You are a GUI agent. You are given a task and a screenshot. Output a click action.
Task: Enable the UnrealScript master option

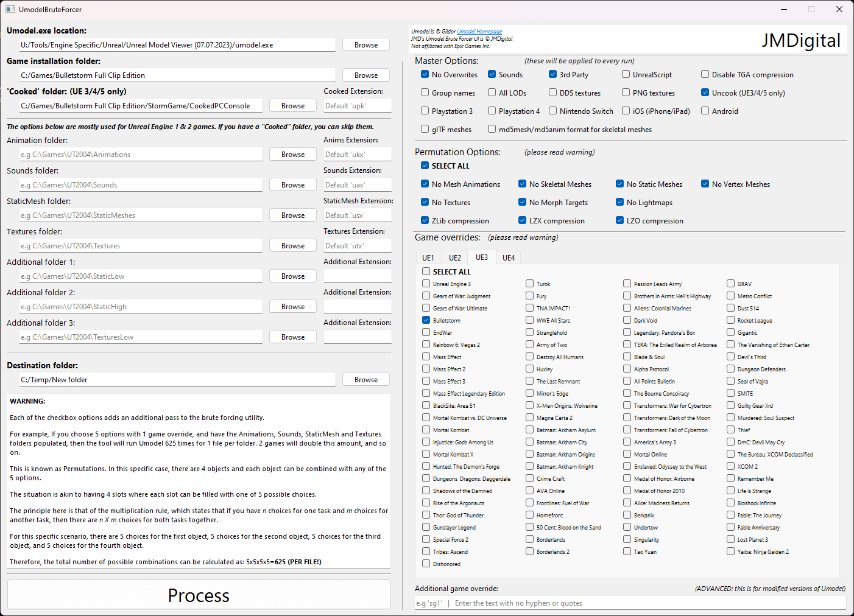(626, 74)
